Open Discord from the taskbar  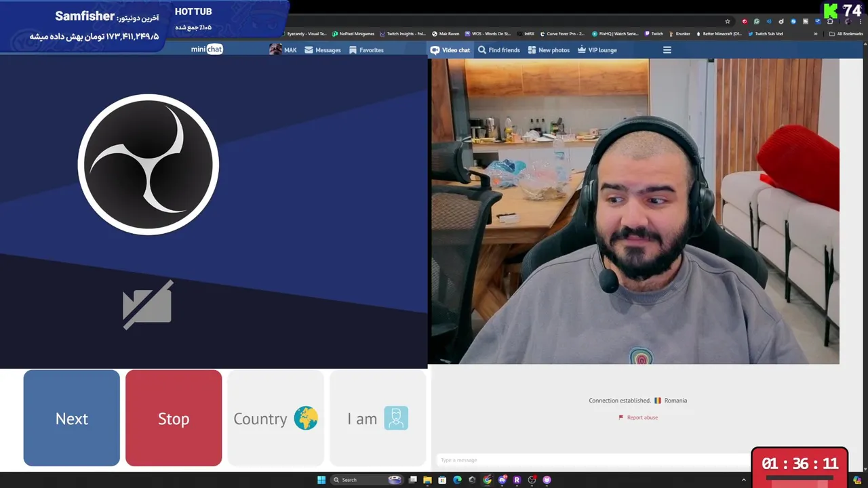[x=502, y=480]
